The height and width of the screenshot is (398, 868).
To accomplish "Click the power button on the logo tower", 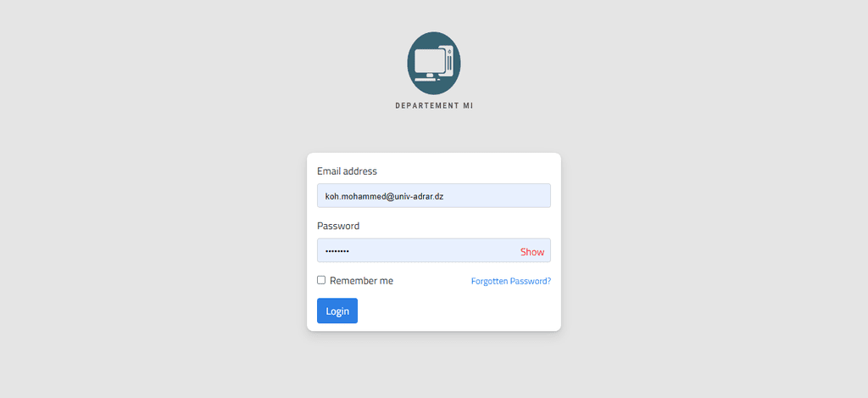I will pyautogui.click(x=449, y=52).
